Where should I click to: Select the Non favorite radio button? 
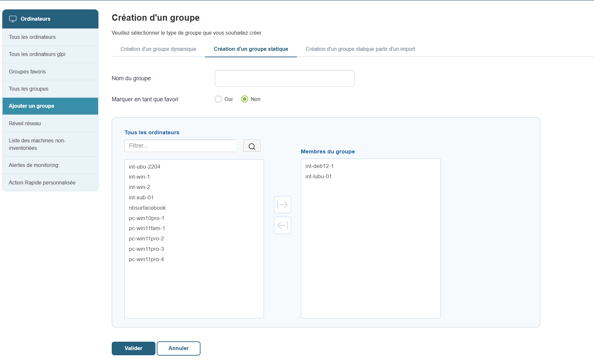point(245,99)
